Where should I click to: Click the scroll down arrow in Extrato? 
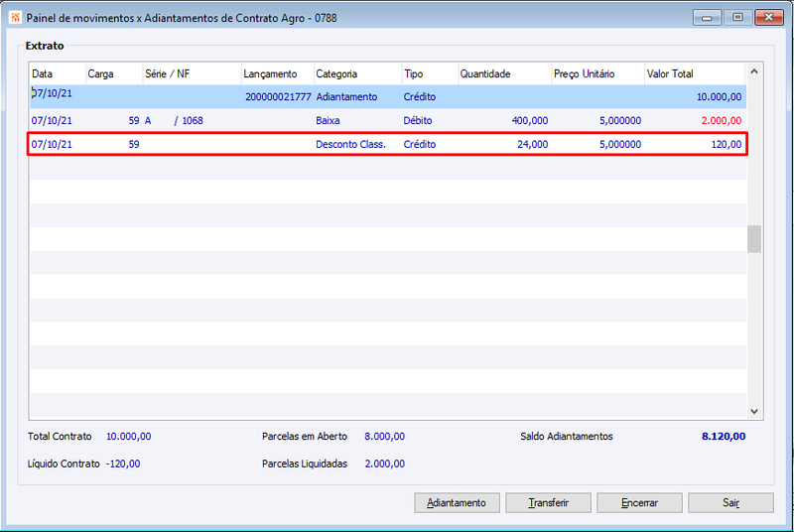[754, 411]
